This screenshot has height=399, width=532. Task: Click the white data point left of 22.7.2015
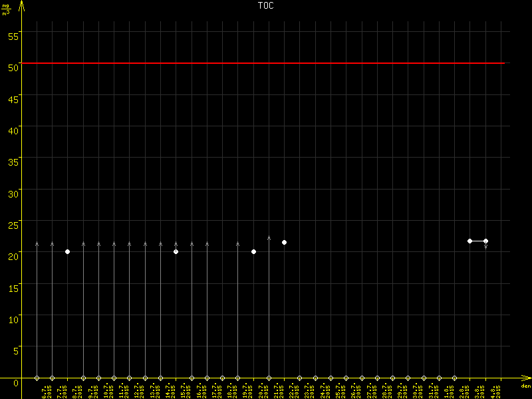click(x=285, y=242)
